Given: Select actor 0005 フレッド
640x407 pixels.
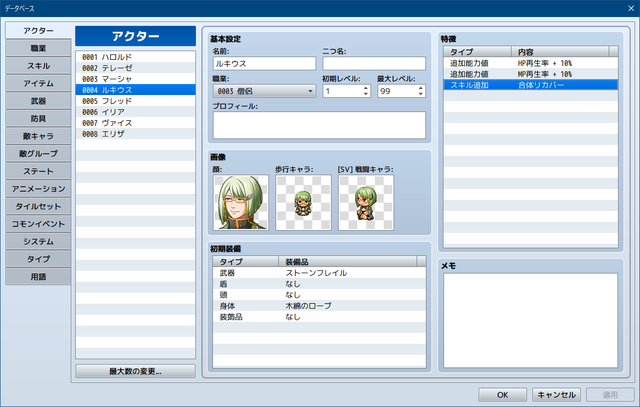Looking at the screenshot, I should (136, 101).
